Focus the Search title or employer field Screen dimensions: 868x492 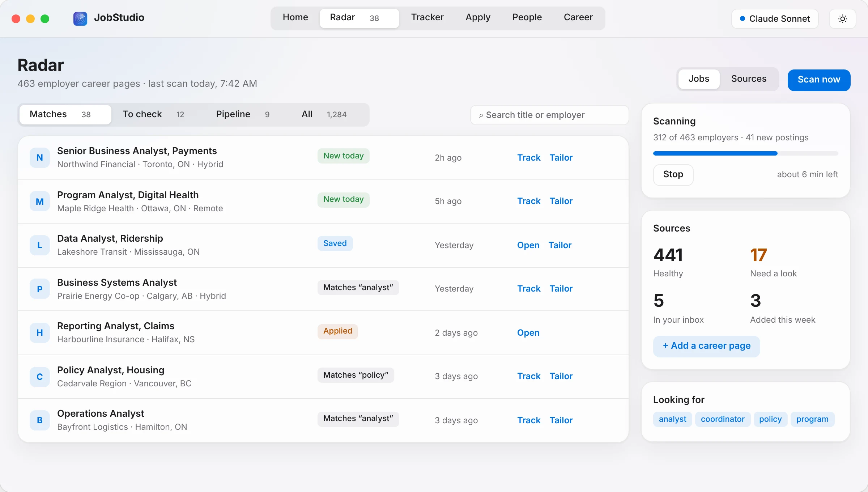coord(549,115)
